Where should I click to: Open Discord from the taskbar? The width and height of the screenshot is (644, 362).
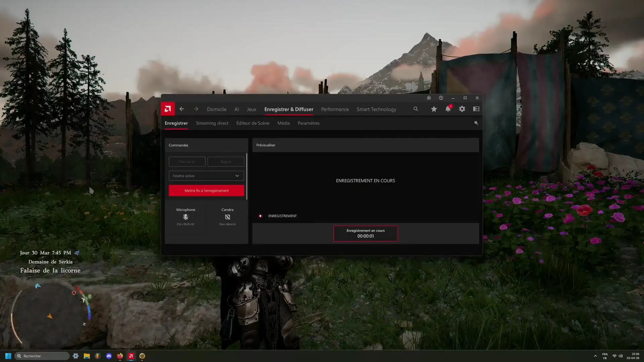point(109,356)
